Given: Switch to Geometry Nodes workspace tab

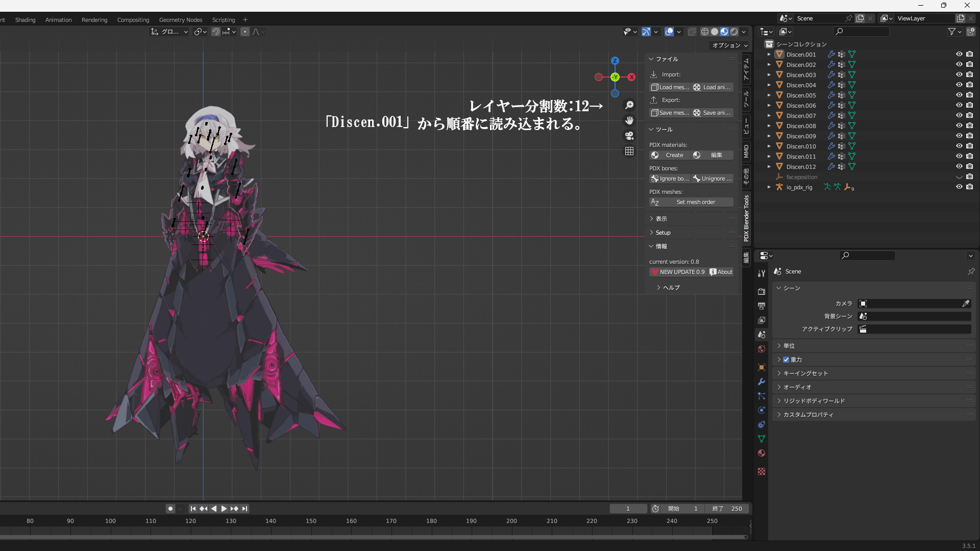Looking at the screenshot, I should coord(181,20).
